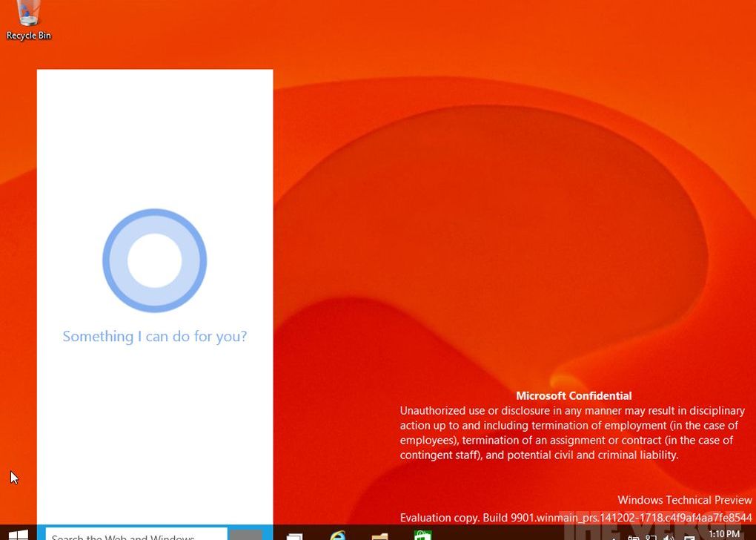This screenshot has width=756, height=540.
Task: Click an empty area of the taskbar
Action: tap(504, 536)
